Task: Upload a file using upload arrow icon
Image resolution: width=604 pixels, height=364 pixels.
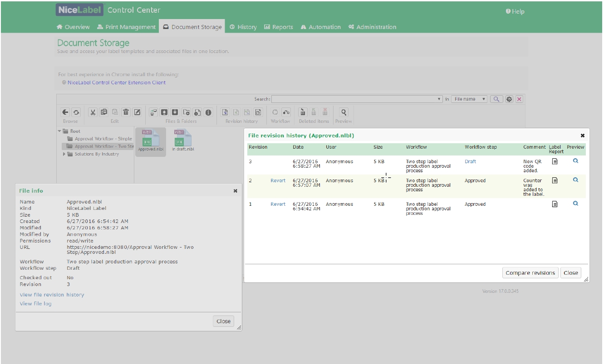Action: [164, 112]
